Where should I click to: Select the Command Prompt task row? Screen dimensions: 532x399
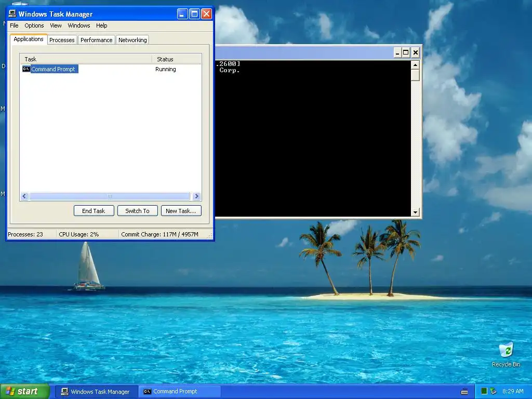(x=110, y=69)
